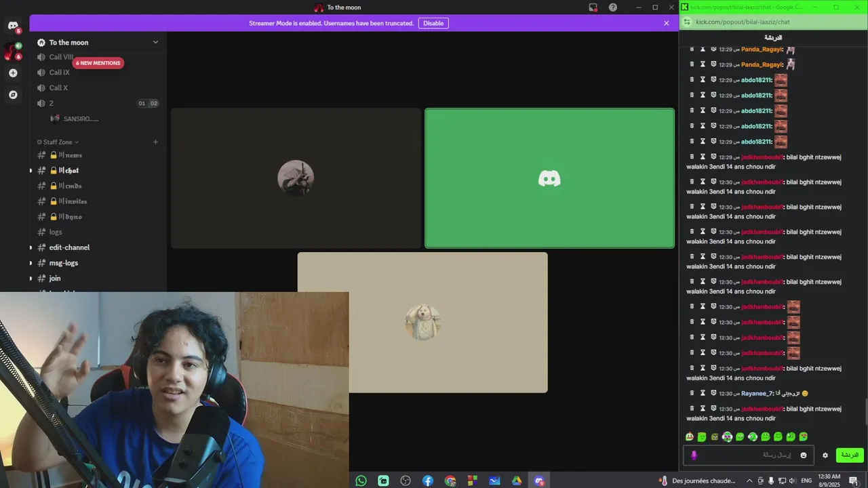Viewport: 868px width, 488px height.
Task: Show hidden system tray icons chevron
Action: tap(749, 481)
